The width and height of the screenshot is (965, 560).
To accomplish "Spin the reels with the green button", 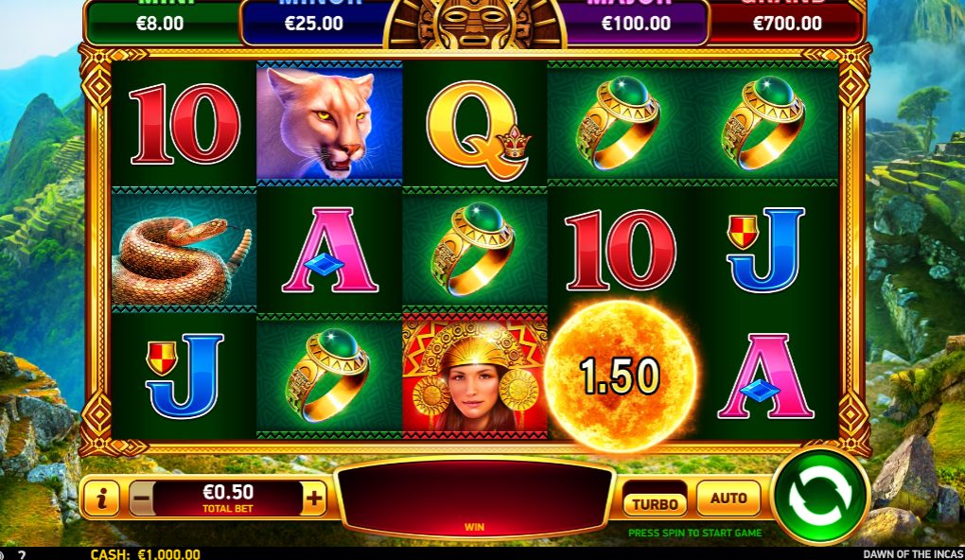I will coord(819,497).
